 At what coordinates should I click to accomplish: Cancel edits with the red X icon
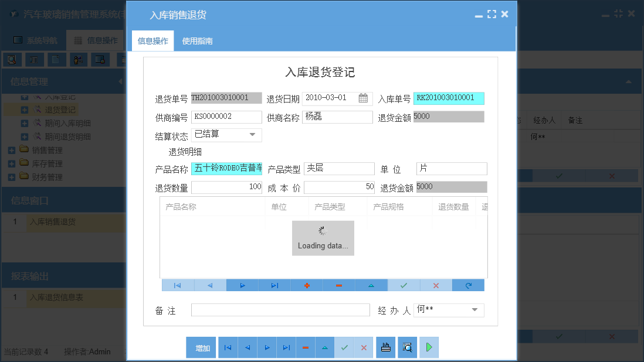436,285
